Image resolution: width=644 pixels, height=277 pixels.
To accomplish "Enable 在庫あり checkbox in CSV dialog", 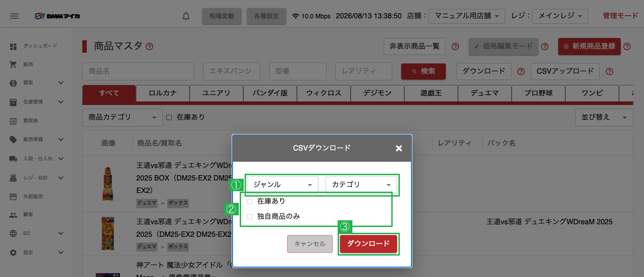I will click(250, 201).
